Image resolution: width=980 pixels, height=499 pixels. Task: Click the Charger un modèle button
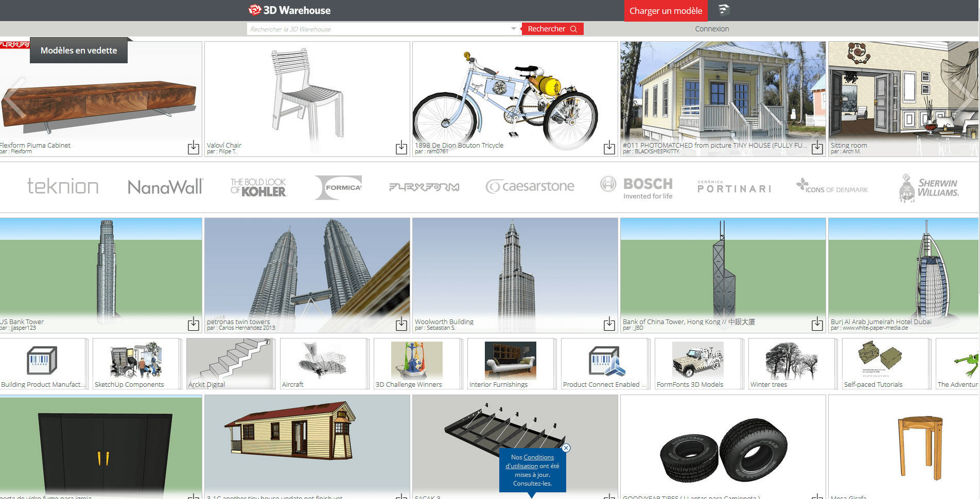[x=666, y=10]
